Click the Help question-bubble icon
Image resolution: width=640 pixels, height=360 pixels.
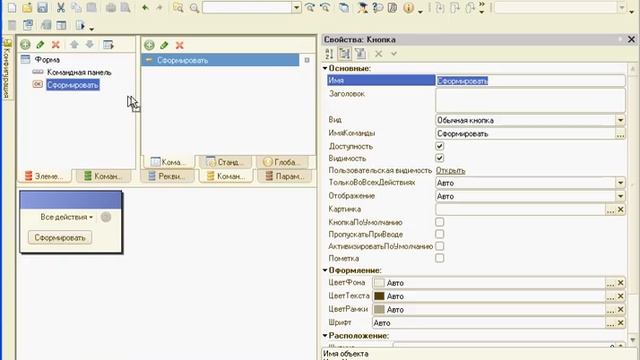click(x=378, y=7)
